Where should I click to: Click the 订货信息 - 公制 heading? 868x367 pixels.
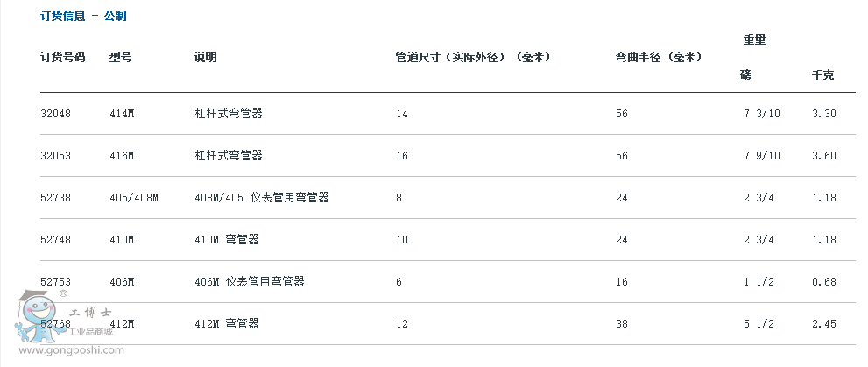pyautogui.click(x=84, y=17)
